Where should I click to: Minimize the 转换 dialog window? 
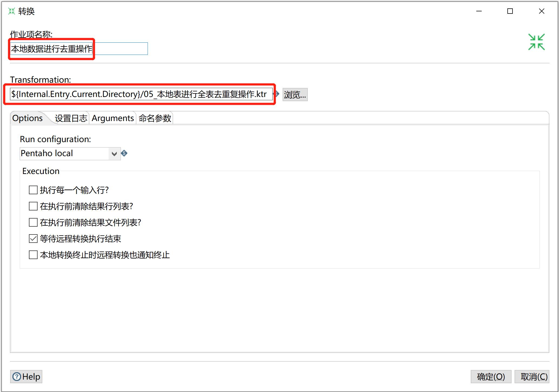479,11
